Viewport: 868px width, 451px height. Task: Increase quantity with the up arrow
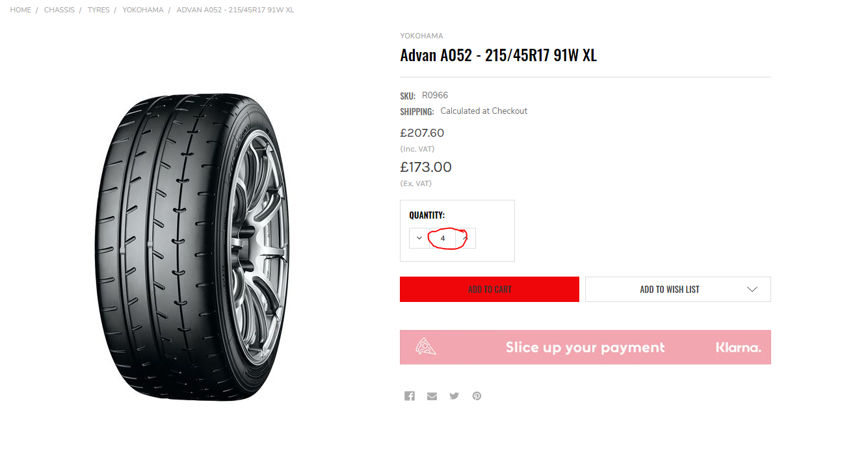point(466,238)
